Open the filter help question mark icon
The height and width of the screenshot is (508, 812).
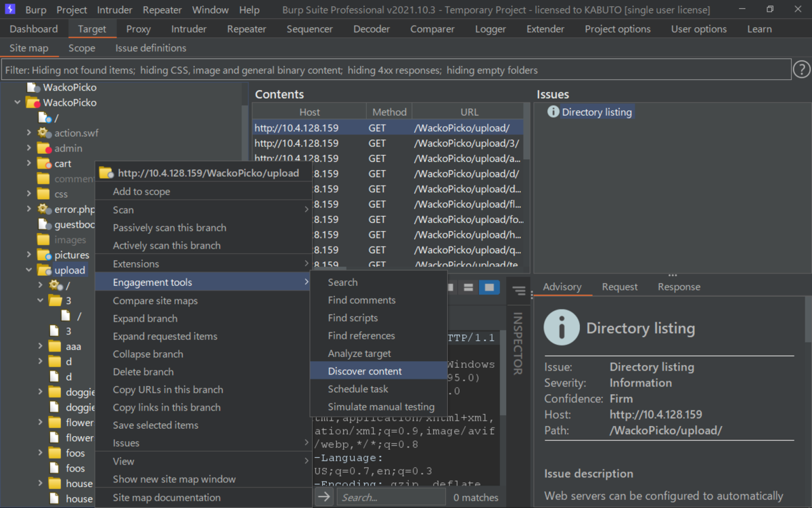pos(801,70)
